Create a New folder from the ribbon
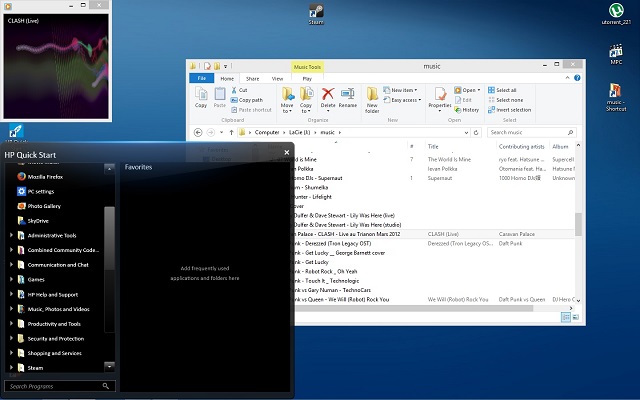The image size is (640, 400). [372, 100]
